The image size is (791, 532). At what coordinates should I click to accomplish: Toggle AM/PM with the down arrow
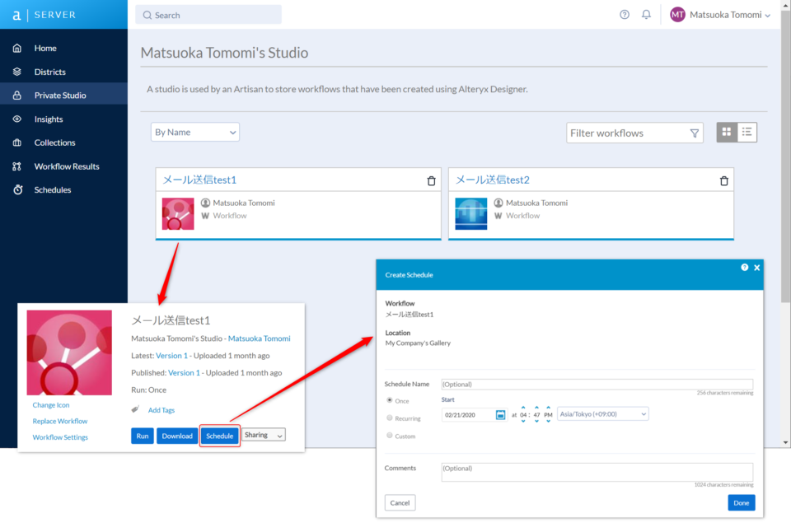[x=549, y=421]
